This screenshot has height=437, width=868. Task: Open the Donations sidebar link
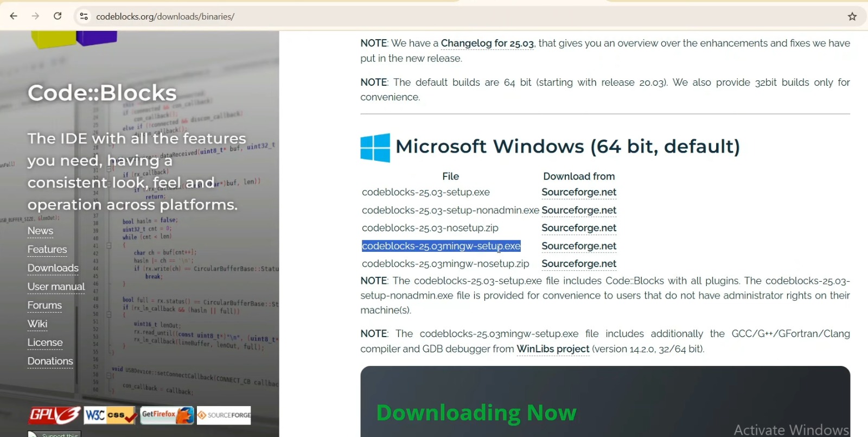[x=50, y=361]
